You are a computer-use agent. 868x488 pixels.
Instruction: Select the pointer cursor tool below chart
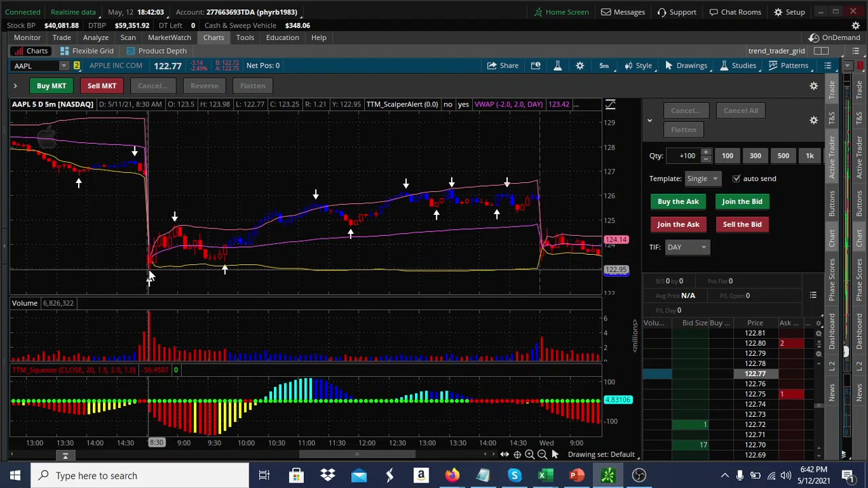coord(555,455)
